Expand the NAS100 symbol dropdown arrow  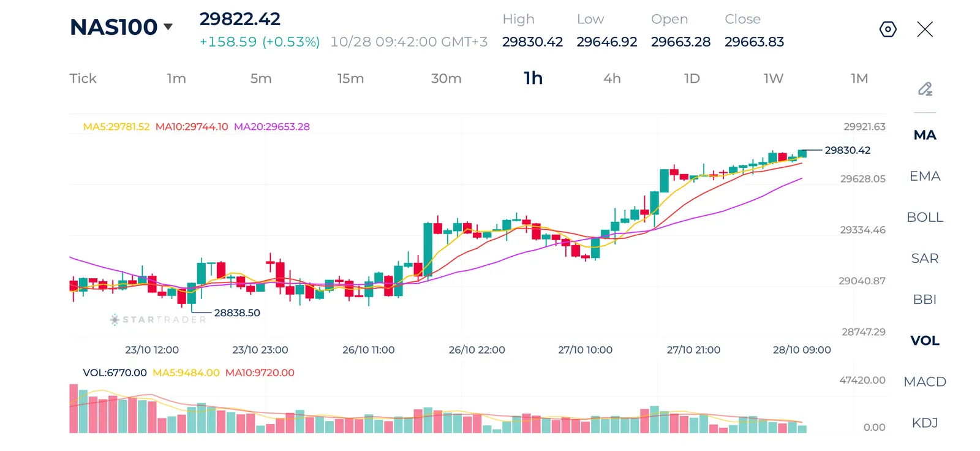click(x=168, y=27)
